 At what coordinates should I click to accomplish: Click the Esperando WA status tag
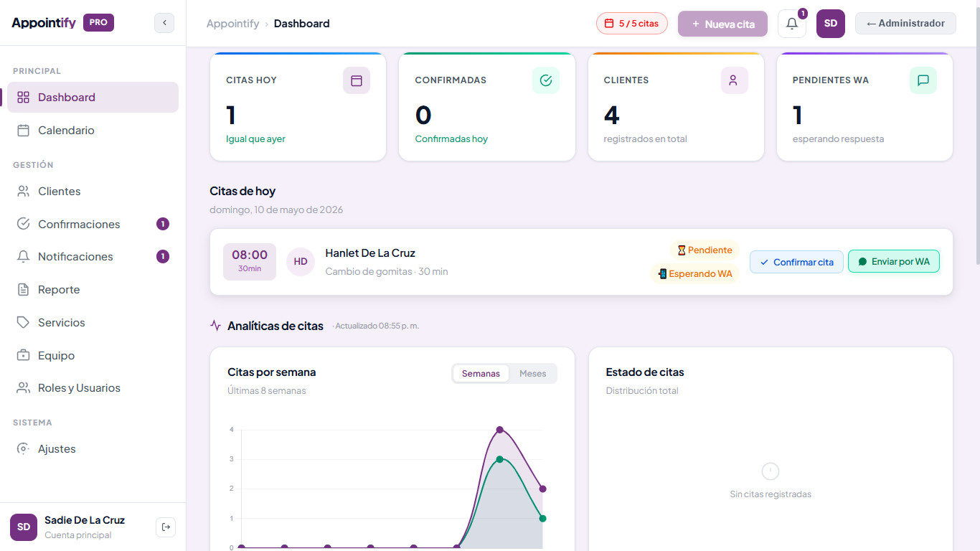[694, 273]
